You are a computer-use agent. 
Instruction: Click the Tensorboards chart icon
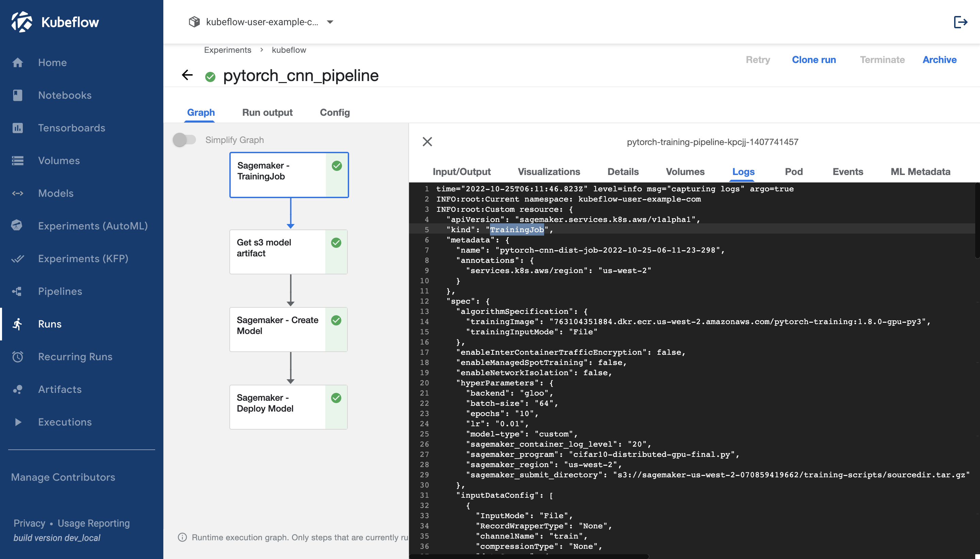18,128
